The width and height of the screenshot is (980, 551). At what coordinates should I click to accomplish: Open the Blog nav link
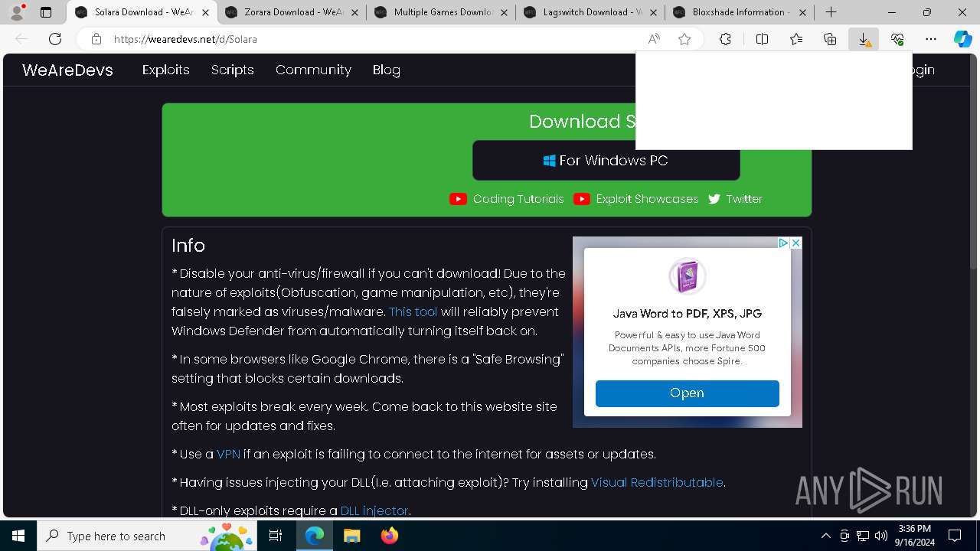tap(387, 70)
